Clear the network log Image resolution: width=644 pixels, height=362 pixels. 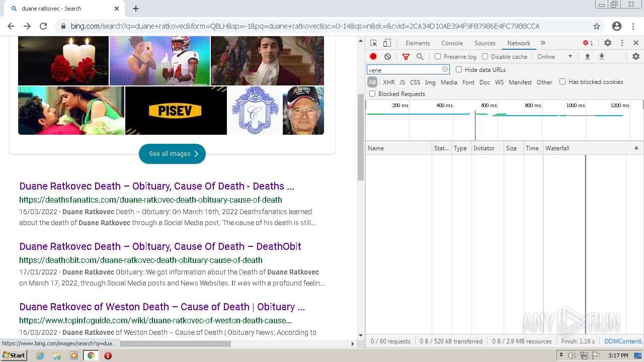pyautogui.click(x=387, y=57)
